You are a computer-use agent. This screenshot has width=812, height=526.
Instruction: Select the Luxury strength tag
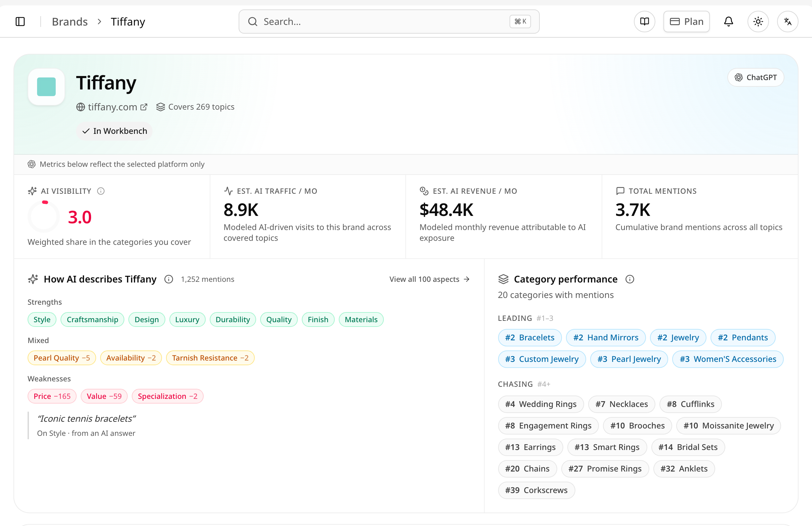(187, 320)
